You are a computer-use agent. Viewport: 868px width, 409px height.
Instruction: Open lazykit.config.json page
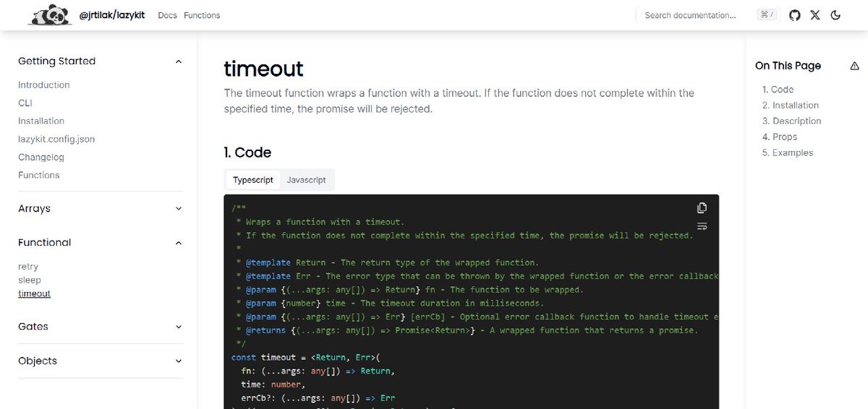(x=56, y=139)
